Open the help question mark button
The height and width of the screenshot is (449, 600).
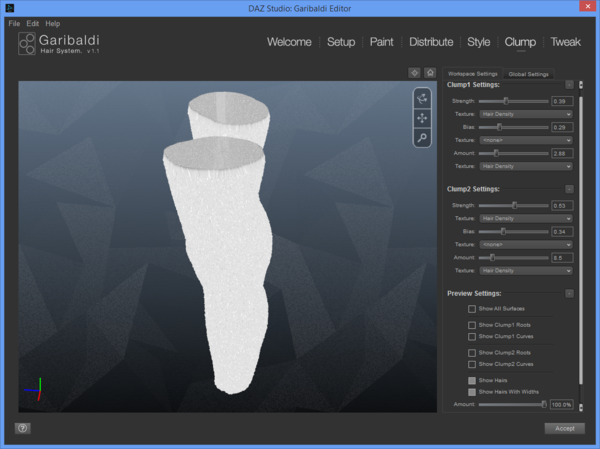coord(23,428)
